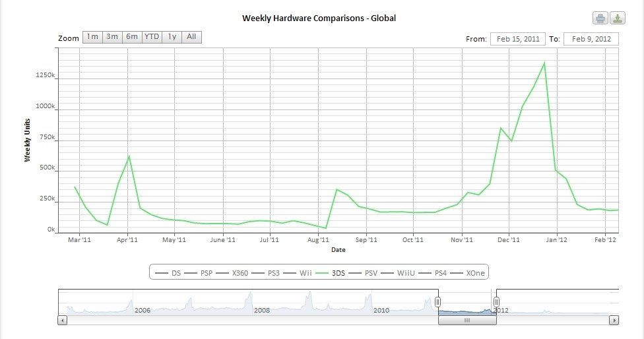Set zoom to 6m
The width and height of the screenshot is (644, 339).
point(132,37)
